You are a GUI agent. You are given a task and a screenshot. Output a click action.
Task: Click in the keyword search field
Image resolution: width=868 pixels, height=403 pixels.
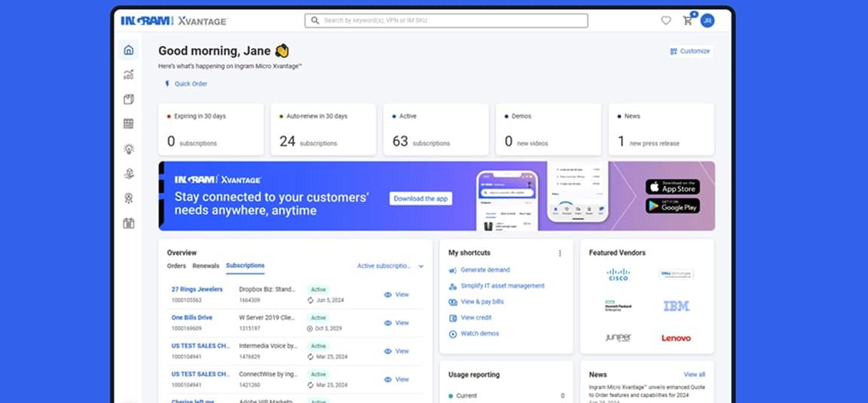pos(446,20)
